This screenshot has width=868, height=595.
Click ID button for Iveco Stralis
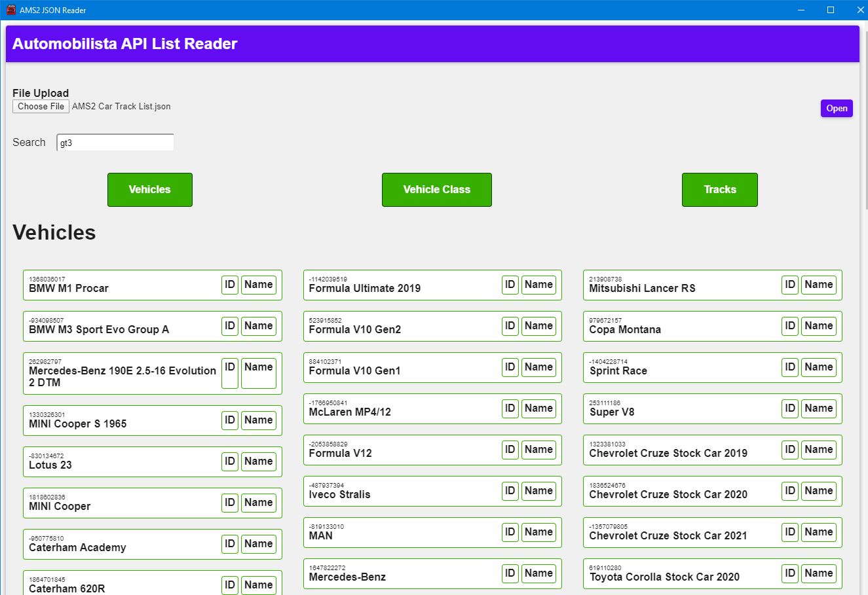(510, 491)
